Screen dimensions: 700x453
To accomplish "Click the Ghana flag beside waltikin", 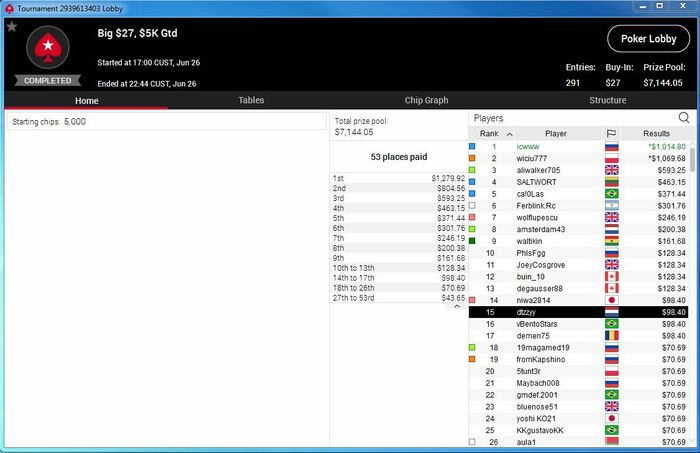I will pyautogui.click(x=612, y=241).
